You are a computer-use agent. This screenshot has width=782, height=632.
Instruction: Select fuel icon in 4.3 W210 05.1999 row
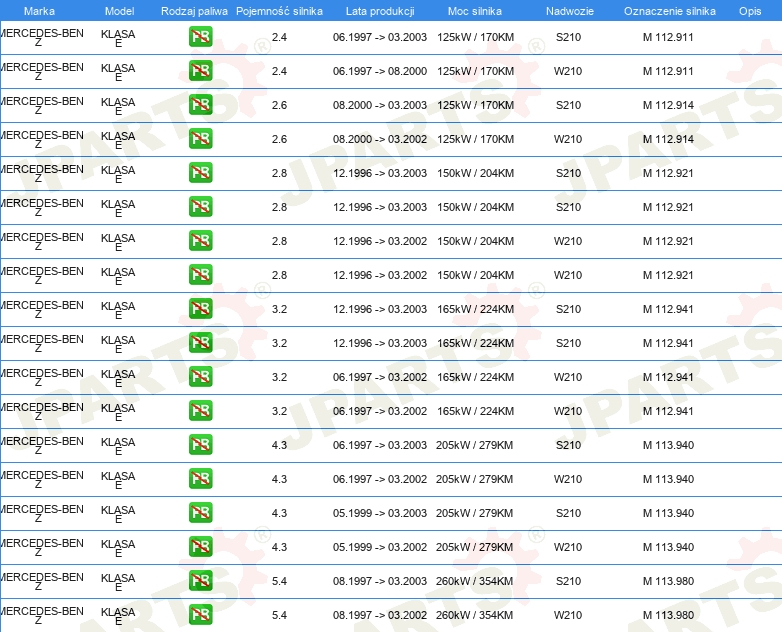(200, 547)
